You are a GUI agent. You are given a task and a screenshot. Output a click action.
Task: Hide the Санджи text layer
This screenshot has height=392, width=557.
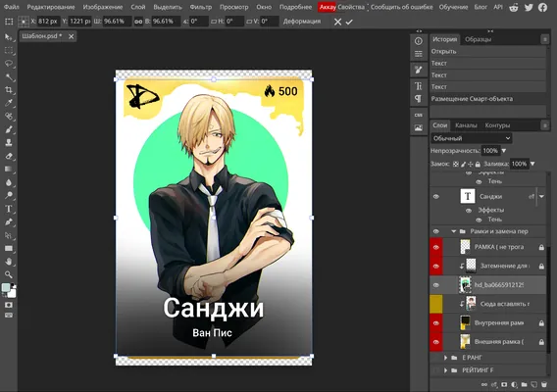point(435,196)
